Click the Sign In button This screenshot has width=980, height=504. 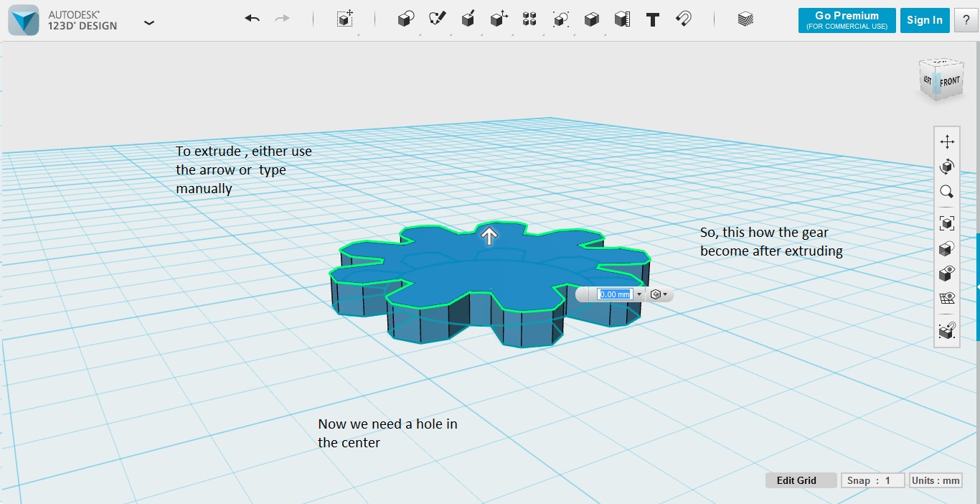[x=924, y=20]
